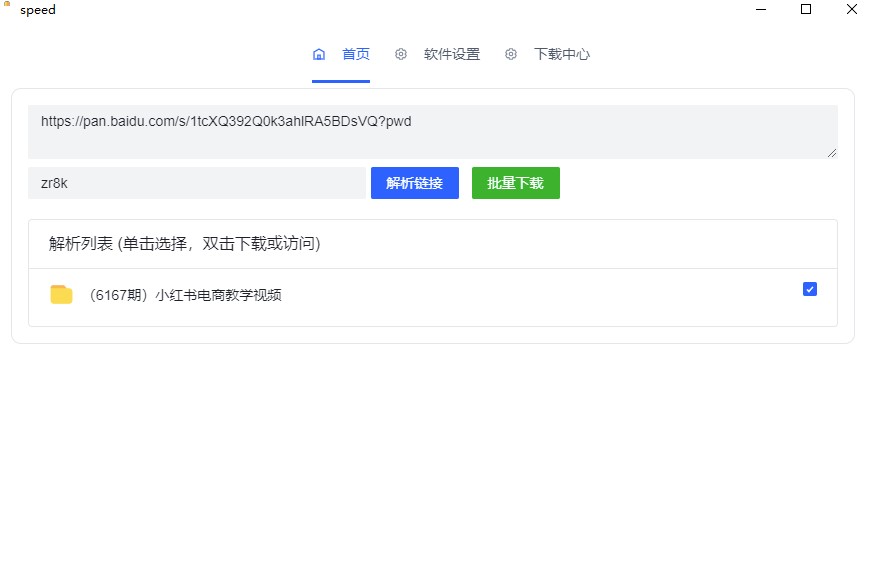
Task: Click the yellow folder icon in the list
Action: (x=60, y=294)
